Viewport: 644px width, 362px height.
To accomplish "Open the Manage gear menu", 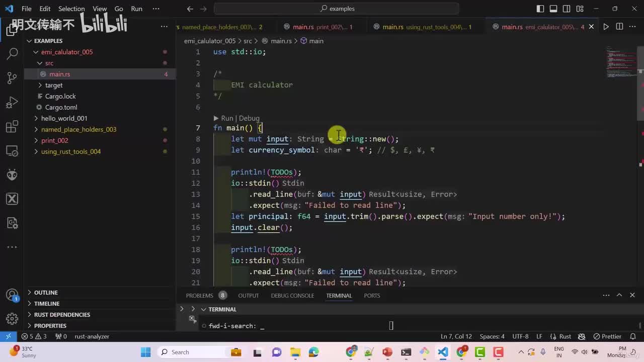I will 12,319.
